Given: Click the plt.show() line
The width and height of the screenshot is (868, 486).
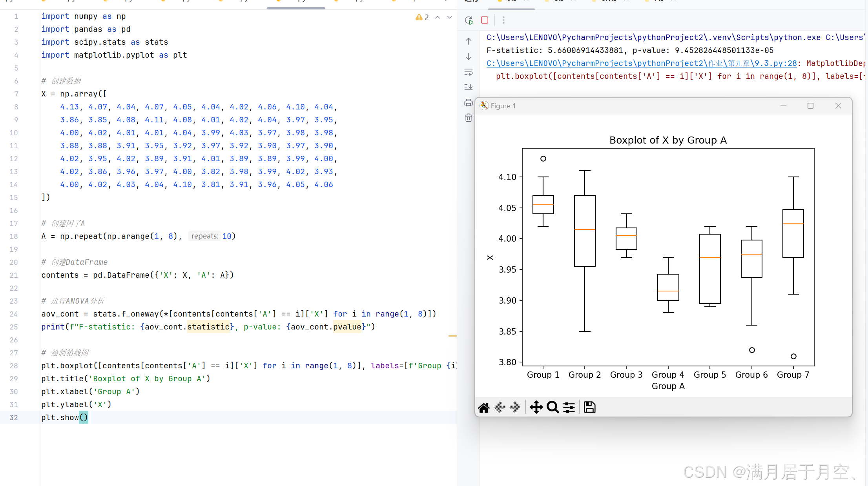Looking at the screenshot, I should click(65, 418).
